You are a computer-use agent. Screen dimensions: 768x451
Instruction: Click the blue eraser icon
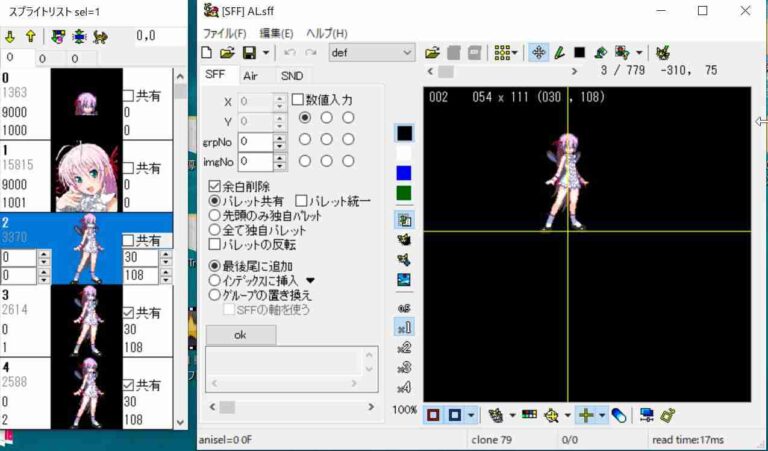click(619, 416)
